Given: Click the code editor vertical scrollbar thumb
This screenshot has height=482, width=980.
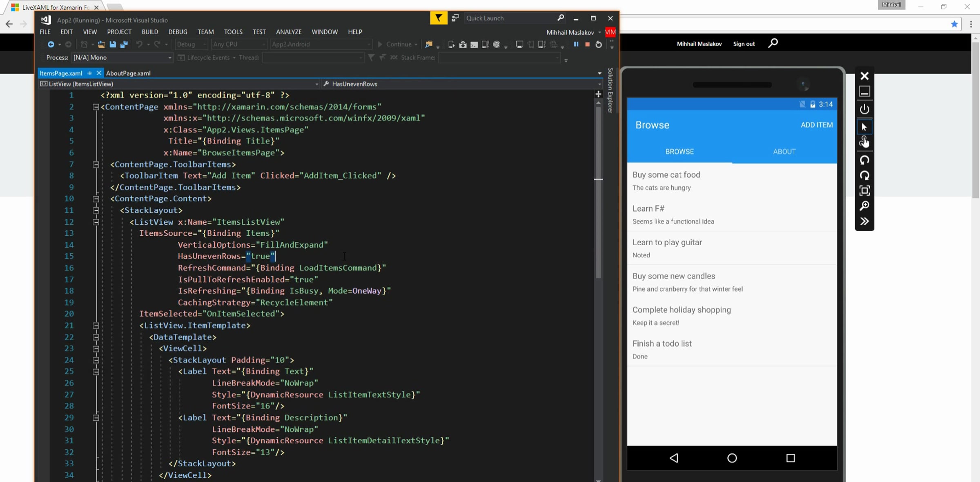Looking at the screenshot, I should pos(599,193).
